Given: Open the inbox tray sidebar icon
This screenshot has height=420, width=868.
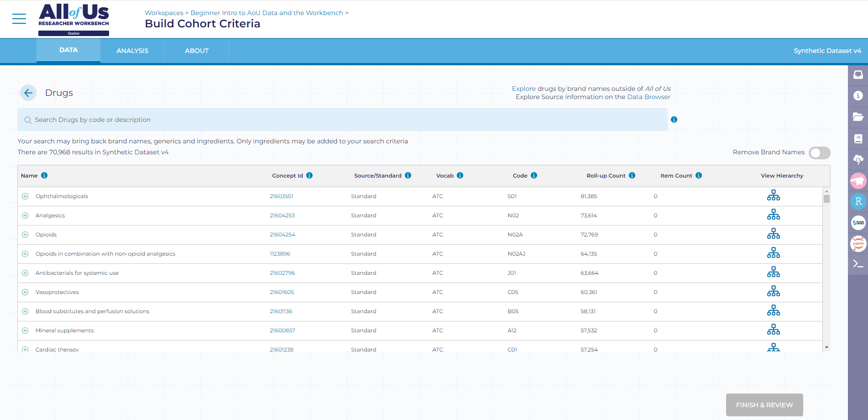Looking at the screenshot, I should (858, 75).
